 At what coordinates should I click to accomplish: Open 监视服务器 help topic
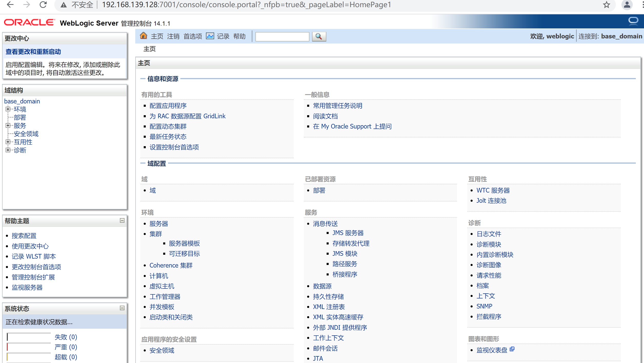click(x=27, y=287)
